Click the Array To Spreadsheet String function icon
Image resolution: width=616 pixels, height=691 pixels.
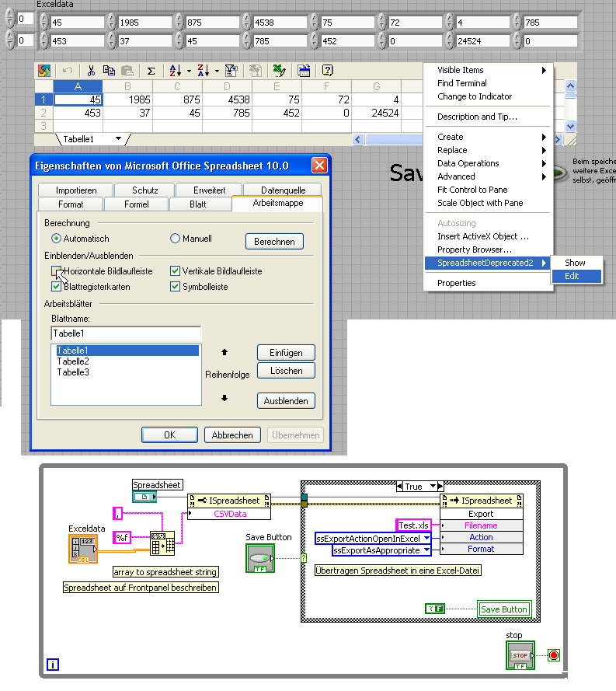(162, 543)
